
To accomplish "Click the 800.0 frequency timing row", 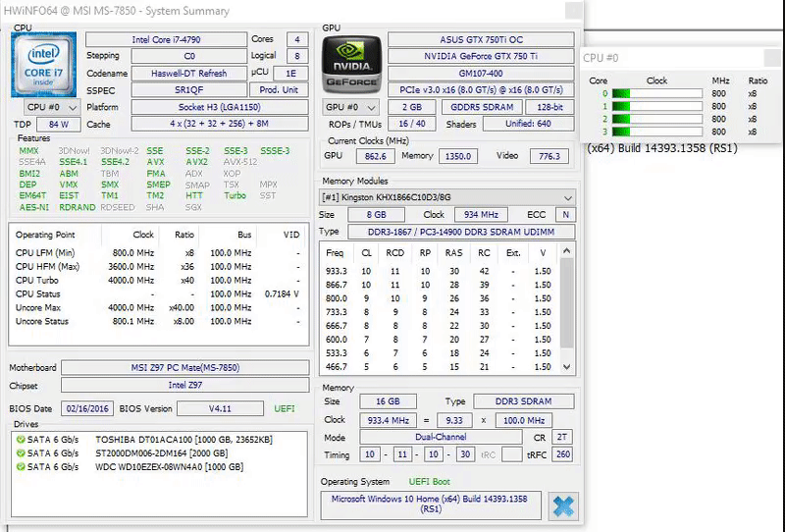I will 440,298.
